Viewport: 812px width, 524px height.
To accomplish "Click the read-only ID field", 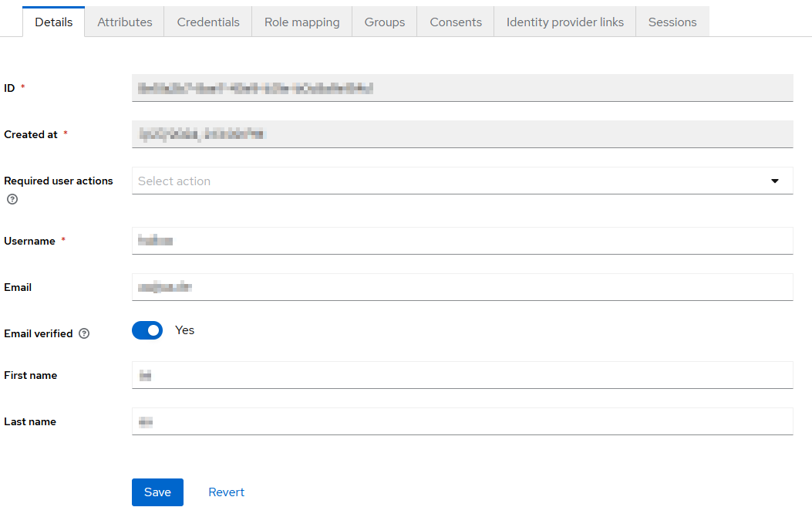I will pos(463,88).
